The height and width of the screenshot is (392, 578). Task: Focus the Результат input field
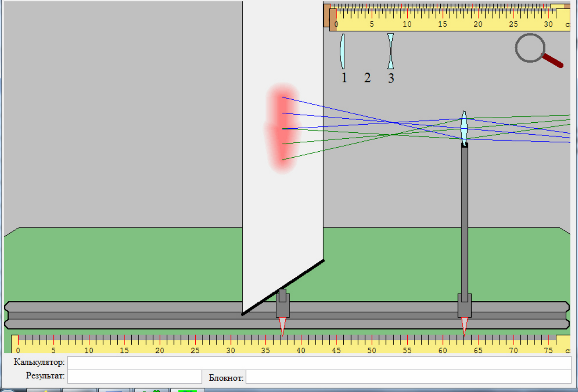(x=135, y=377)
